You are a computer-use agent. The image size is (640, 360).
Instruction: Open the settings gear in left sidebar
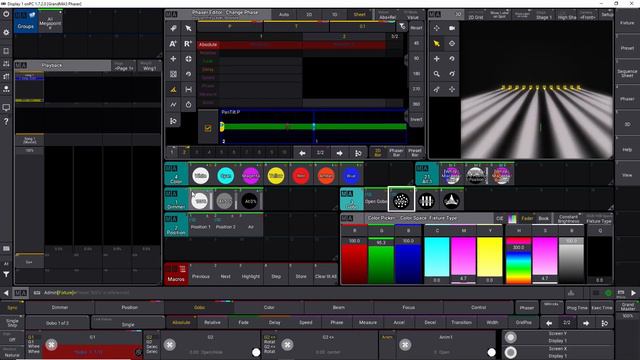[x=6, y=32]
